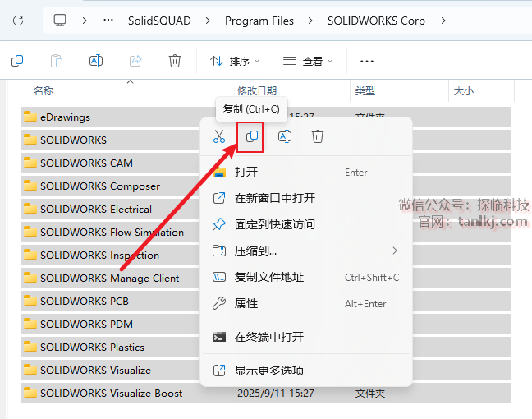Choose 显示更多选项 menu entry

tap(306, 371)
